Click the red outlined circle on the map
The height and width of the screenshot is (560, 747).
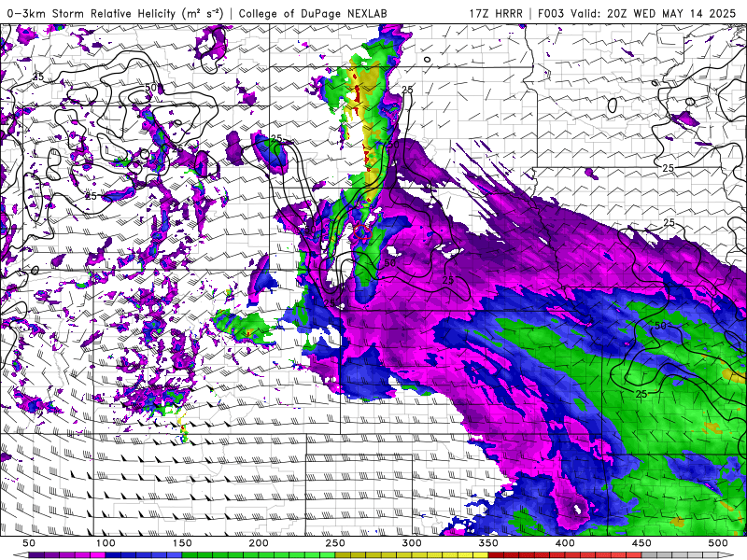click(x=362, y=231)
